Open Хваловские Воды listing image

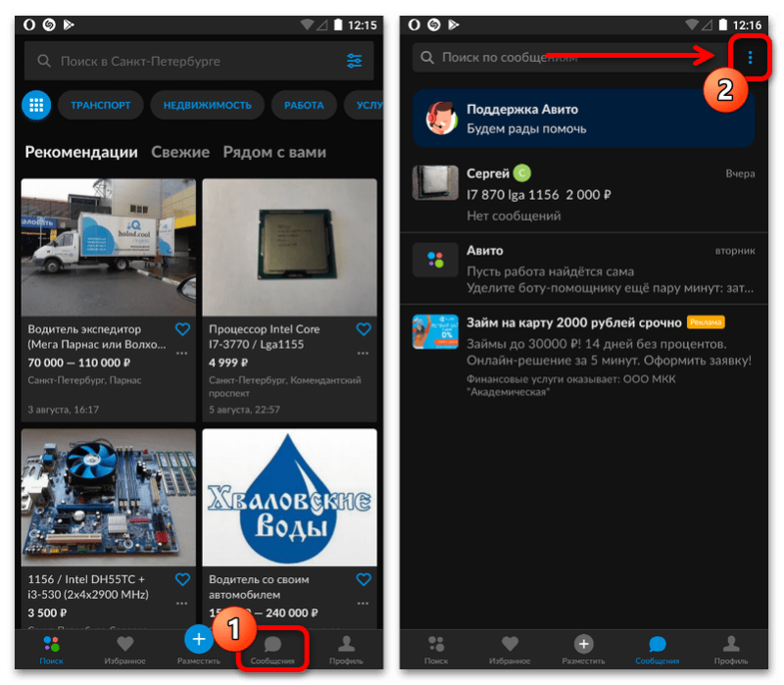click(x=289, y=498)
